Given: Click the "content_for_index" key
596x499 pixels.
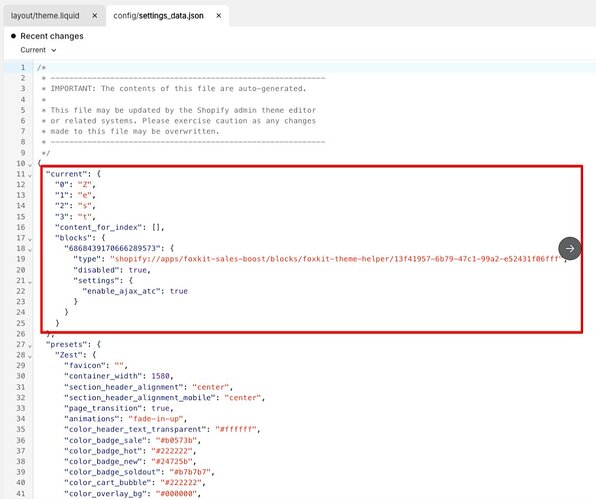Looking at the screenshot, I should (98, 227).
